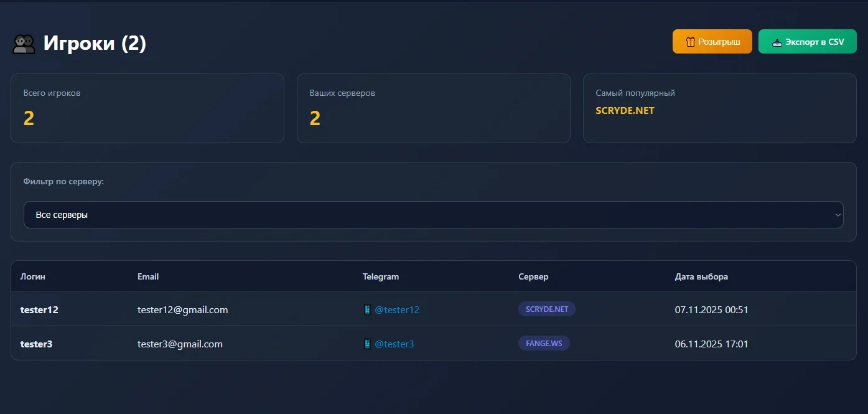
Task: Click the FANGE.WS server badge
Action: coord(543,343)
